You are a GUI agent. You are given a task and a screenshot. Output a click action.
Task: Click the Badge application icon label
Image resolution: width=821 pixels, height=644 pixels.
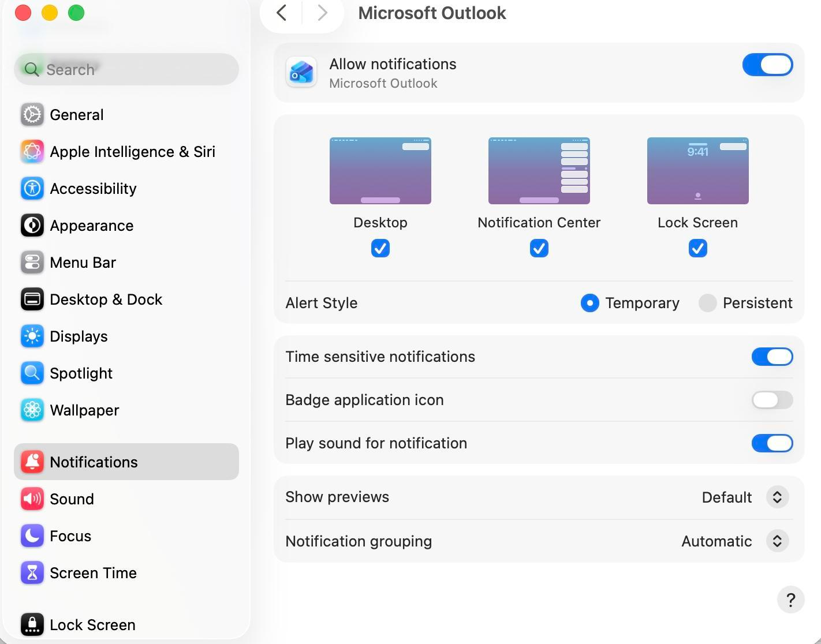click(365, 400)
